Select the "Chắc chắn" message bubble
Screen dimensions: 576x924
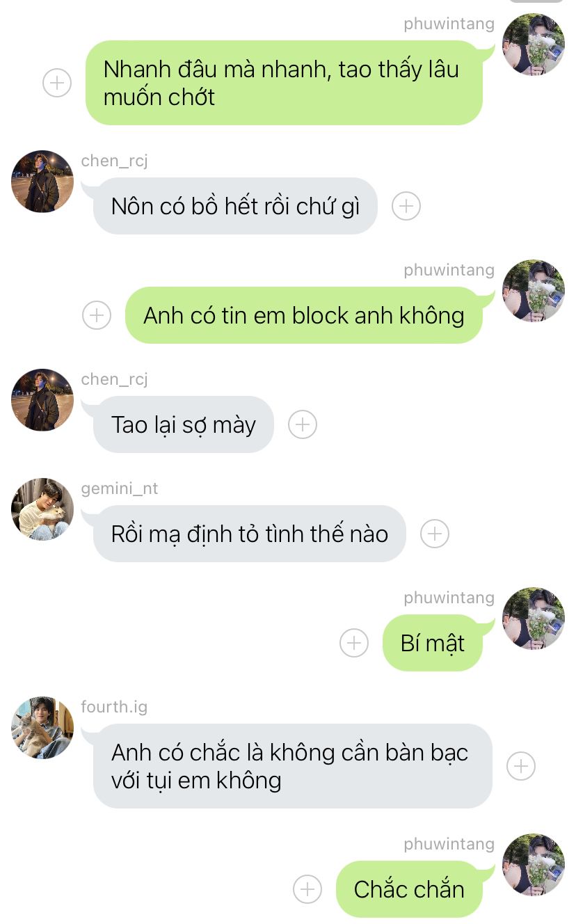(409, 889)
